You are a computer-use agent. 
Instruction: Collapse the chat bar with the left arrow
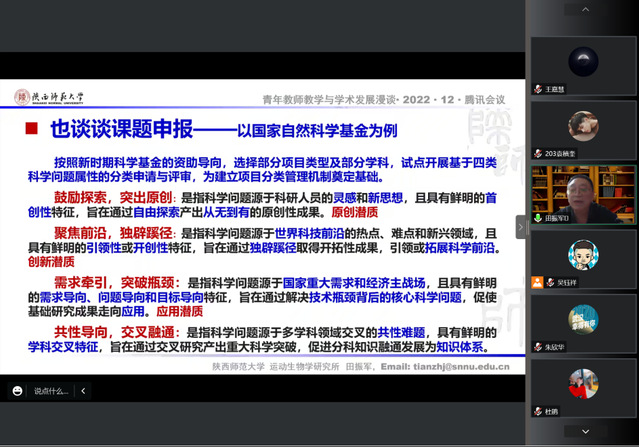click(83, 391)
